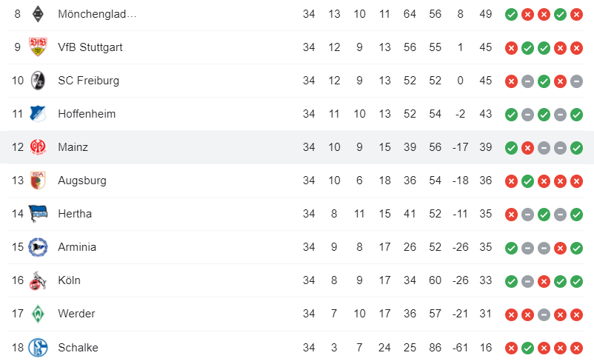Click the Schalke club crest

click(x=38, y=347)
